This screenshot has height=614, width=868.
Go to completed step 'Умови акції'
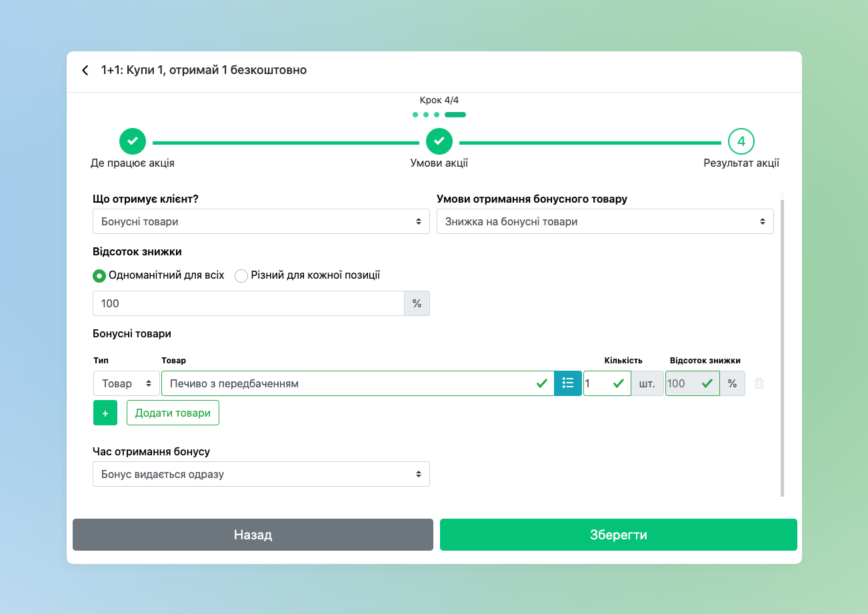pos(439,141)
